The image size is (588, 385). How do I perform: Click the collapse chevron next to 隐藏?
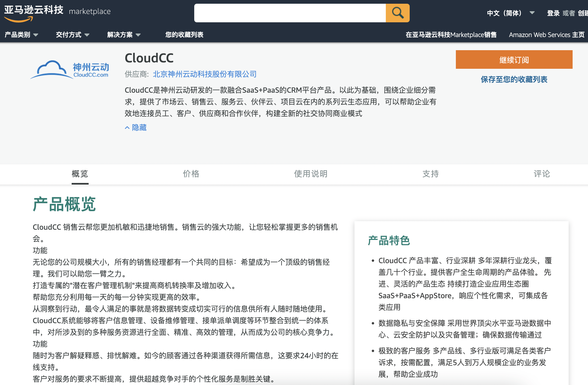pos(127,128)
